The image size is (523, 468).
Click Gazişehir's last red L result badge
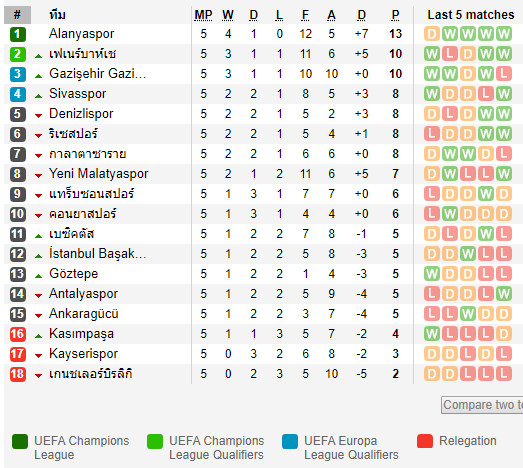503,74
